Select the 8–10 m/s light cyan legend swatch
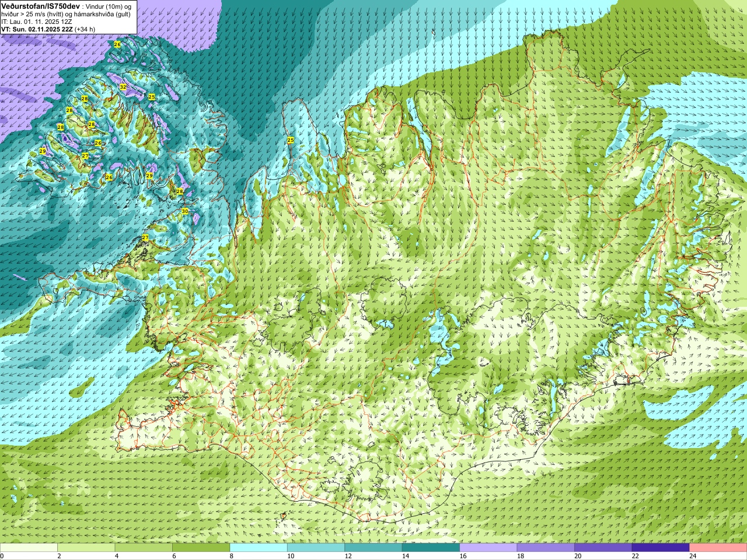Screen dimensions: 747x560 coord(259,548)
